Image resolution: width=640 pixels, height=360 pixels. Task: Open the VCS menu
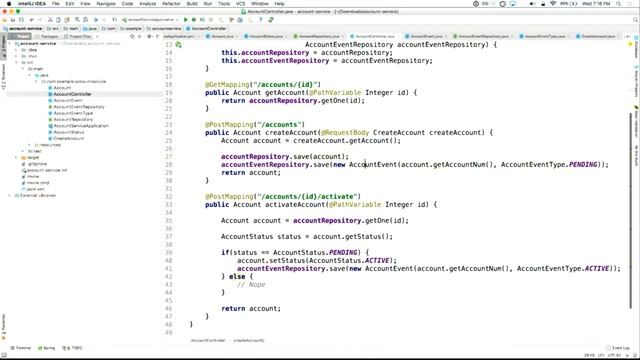(x=240, y=4)
